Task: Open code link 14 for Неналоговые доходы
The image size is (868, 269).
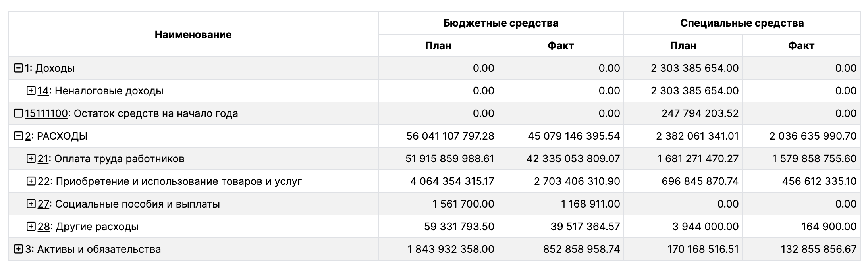Action: [43, 91]
